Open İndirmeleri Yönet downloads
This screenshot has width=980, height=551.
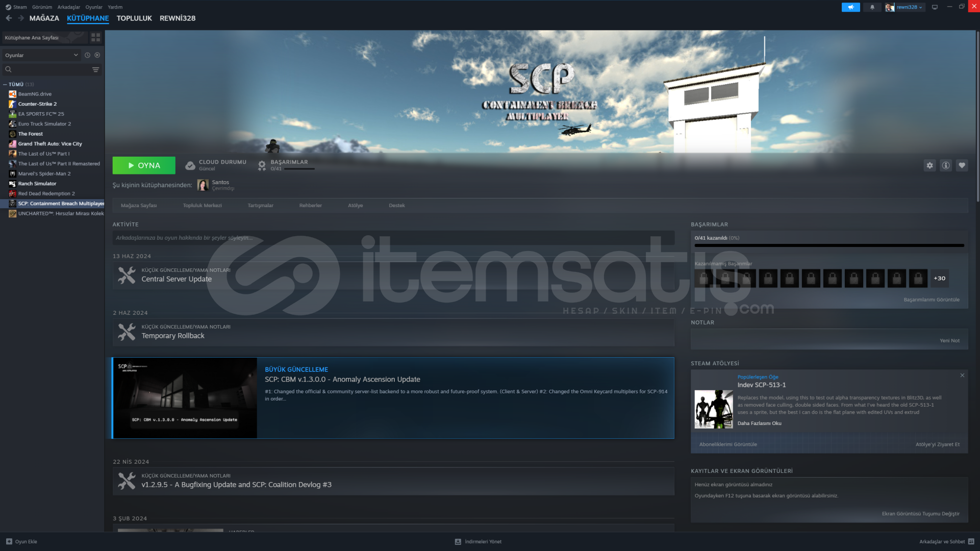478,541
